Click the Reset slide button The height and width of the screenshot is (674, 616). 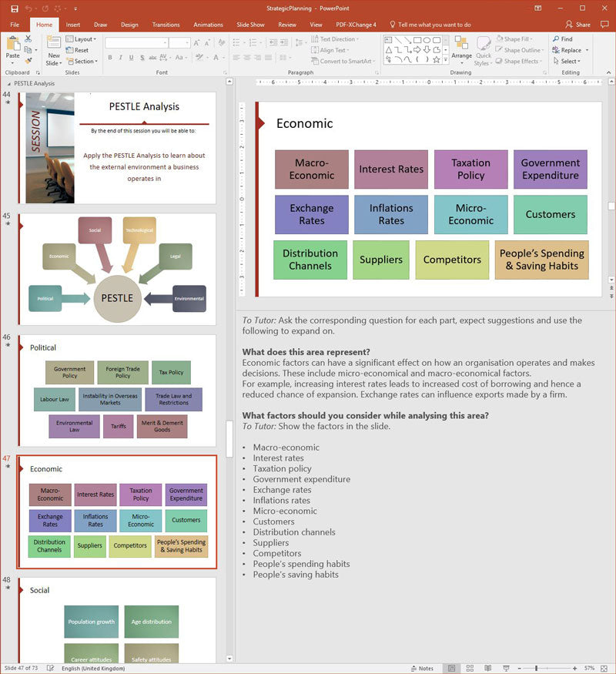[77, 50]
